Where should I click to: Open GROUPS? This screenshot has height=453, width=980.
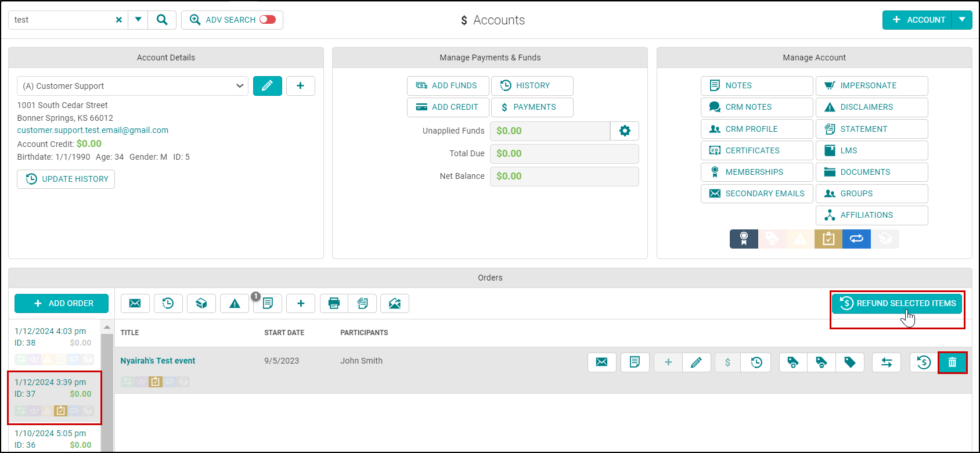[871, 193]
